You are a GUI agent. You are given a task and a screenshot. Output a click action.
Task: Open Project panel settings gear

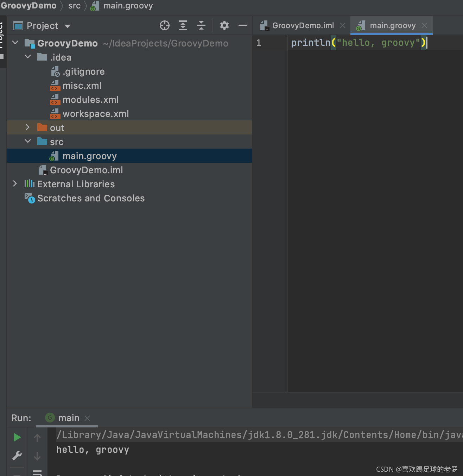pos(224,25)
